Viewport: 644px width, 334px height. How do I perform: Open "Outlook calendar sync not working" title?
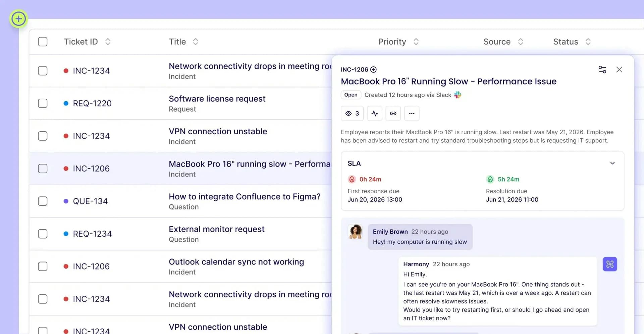pos(236,261)
